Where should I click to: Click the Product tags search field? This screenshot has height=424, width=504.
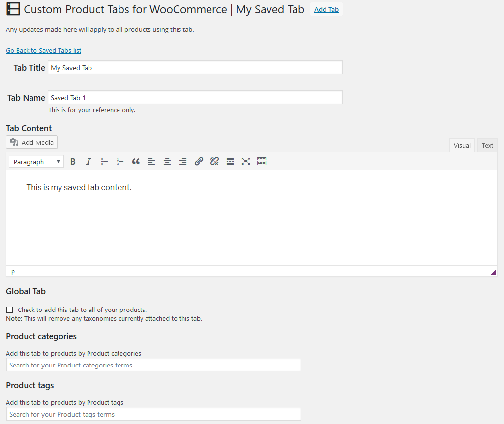153,414
